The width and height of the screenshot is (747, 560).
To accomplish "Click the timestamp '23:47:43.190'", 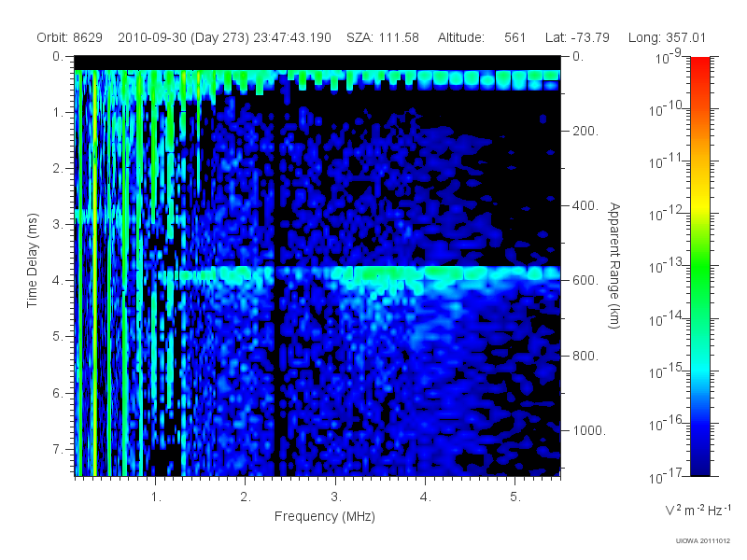I will coord(292,37).
